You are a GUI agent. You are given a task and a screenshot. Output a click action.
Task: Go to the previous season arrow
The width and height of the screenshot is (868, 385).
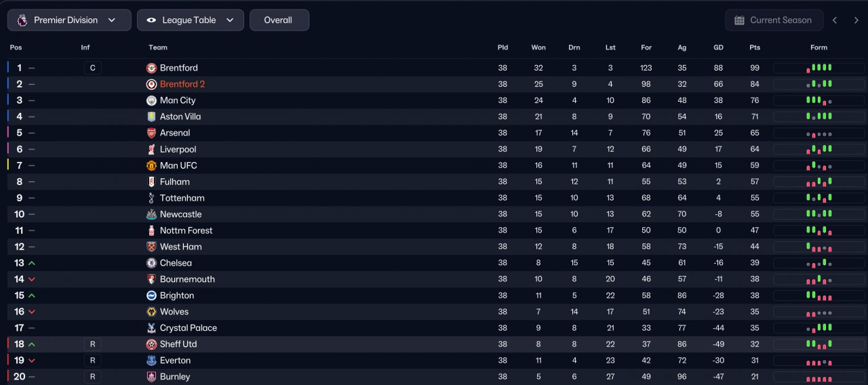(835, 20)
